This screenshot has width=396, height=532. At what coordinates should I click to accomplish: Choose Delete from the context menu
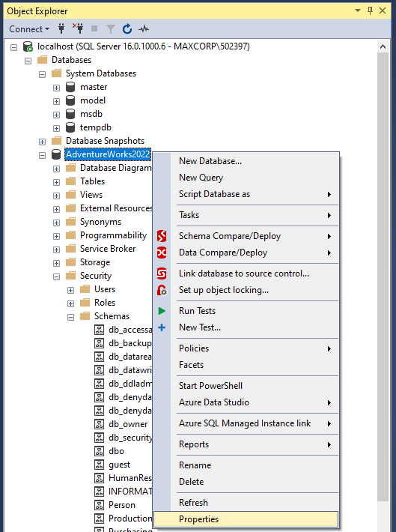pos(246,482)
